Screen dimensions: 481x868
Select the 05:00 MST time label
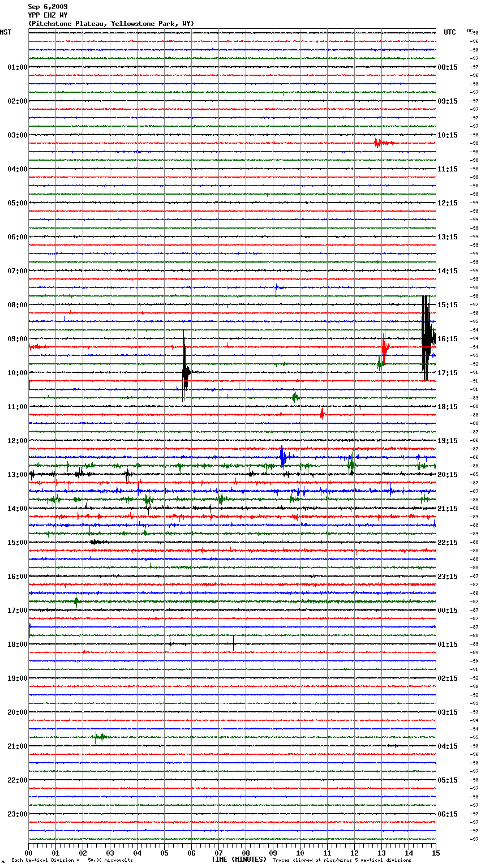pyautogui.click(x=17, y=203)
